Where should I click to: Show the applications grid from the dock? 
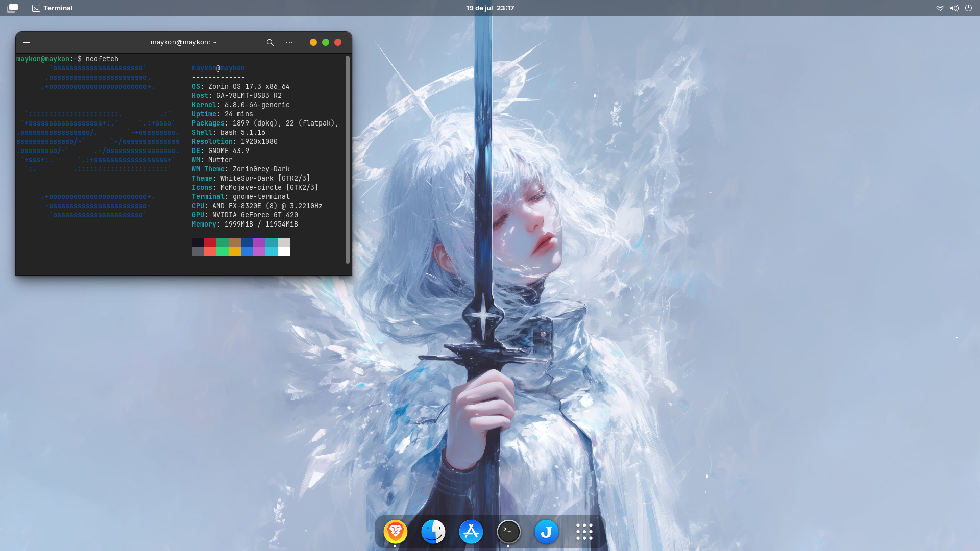(584, 532)
